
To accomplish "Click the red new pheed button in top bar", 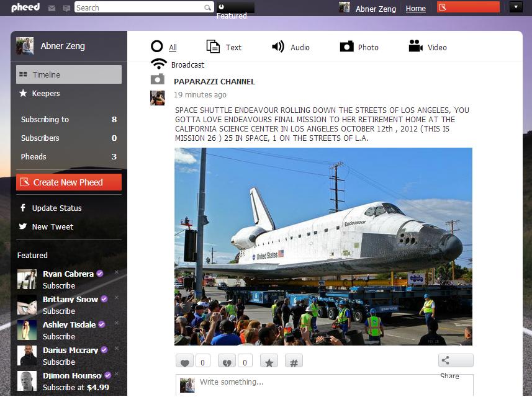I will 468,7.
